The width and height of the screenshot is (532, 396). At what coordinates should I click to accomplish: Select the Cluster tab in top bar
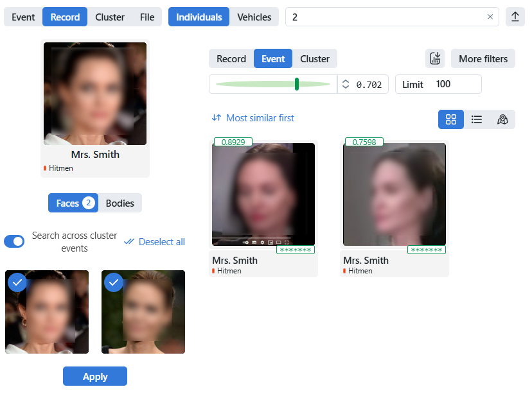pos(110,17)
